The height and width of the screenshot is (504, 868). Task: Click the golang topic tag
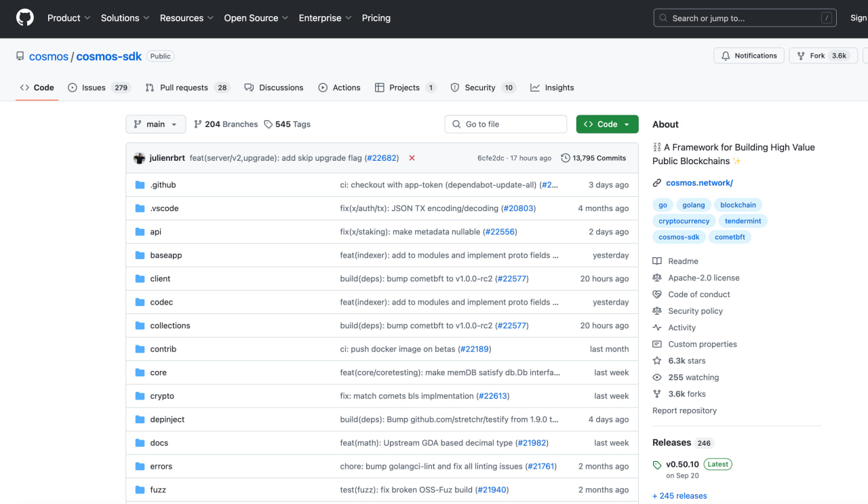[694, 205]
